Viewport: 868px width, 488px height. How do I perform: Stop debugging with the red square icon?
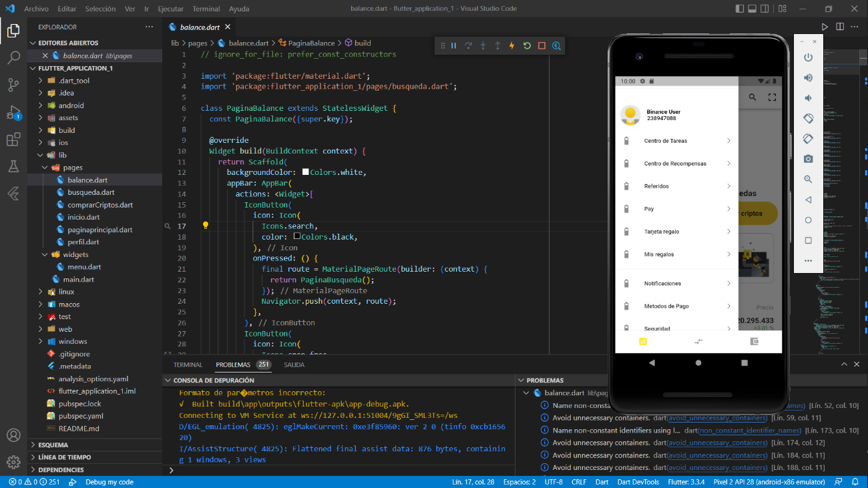pos(541,45)
